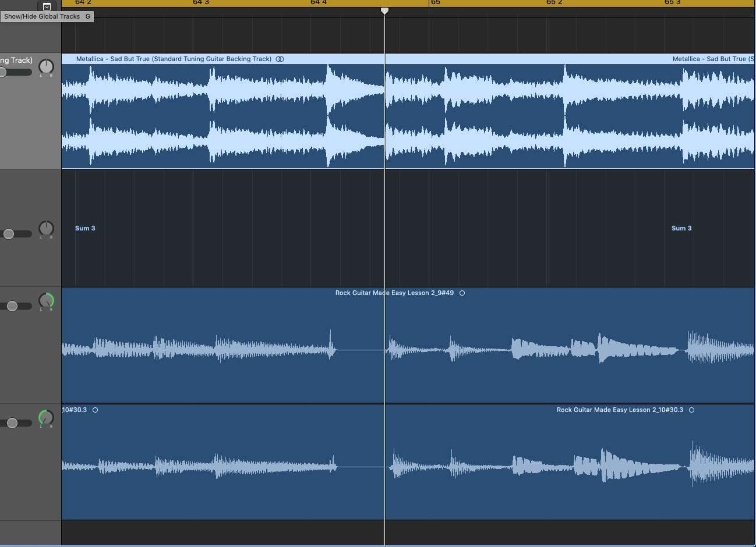Click the ruler at the bar 65 mark
Viewport: 756px width, 547px height.
click(435, 3)
